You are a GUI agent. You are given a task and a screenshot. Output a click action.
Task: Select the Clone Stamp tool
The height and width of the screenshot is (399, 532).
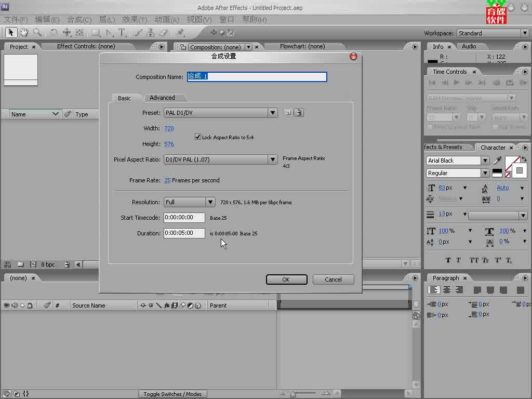150,33
